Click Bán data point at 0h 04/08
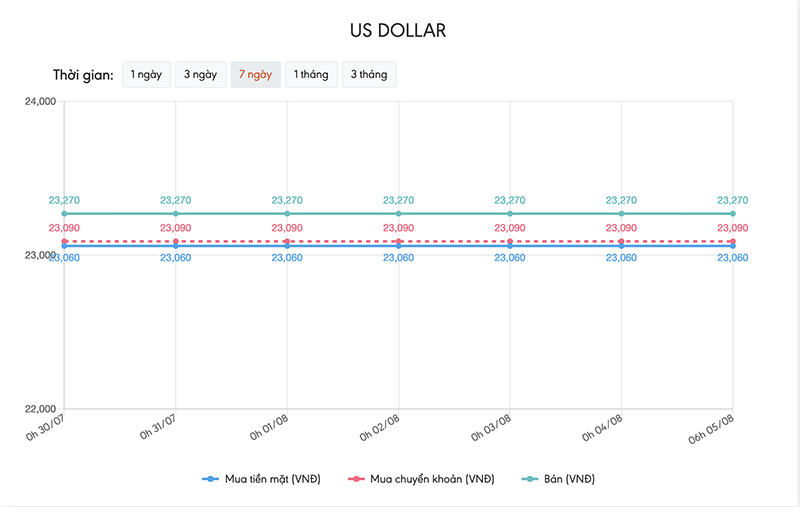Viewport: 800px width, 507px height. pyautogui.click(x=622, y=213)
